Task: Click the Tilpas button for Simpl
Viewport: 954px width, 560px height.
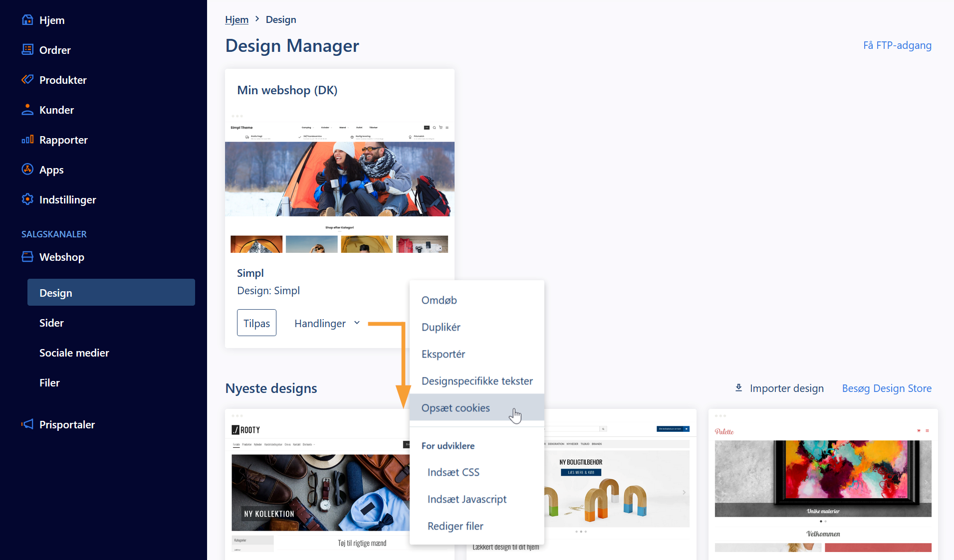Action: [256, 323]
